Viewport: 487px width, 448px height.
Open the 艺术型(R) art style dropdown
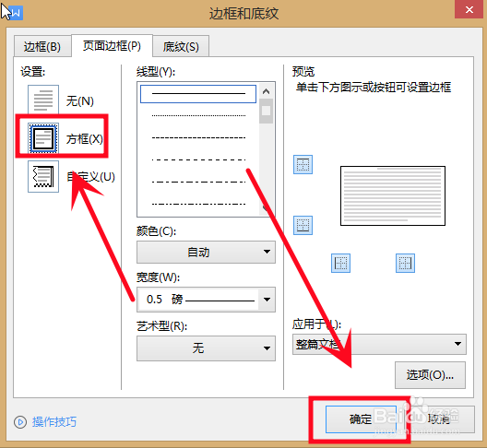[206, 348]
